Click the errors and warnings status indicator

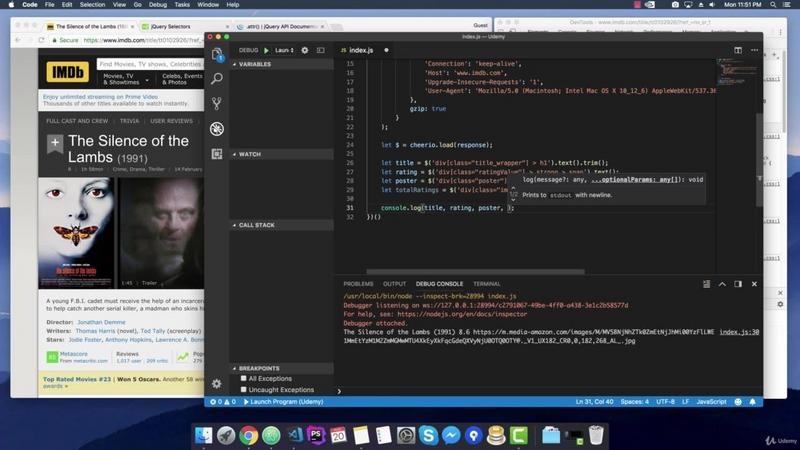click(x=223, y=402)
